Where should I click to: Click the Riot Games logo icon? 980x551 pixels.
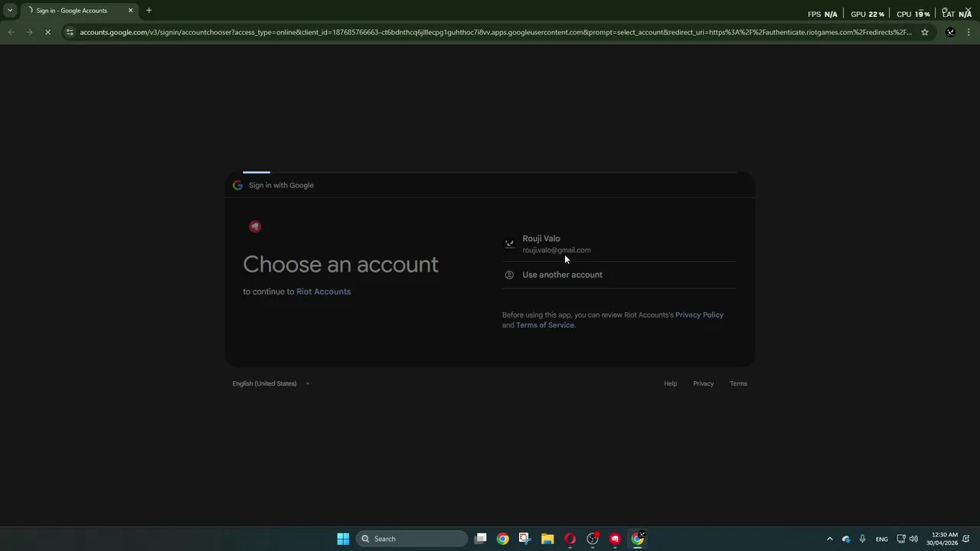[255, 226]
